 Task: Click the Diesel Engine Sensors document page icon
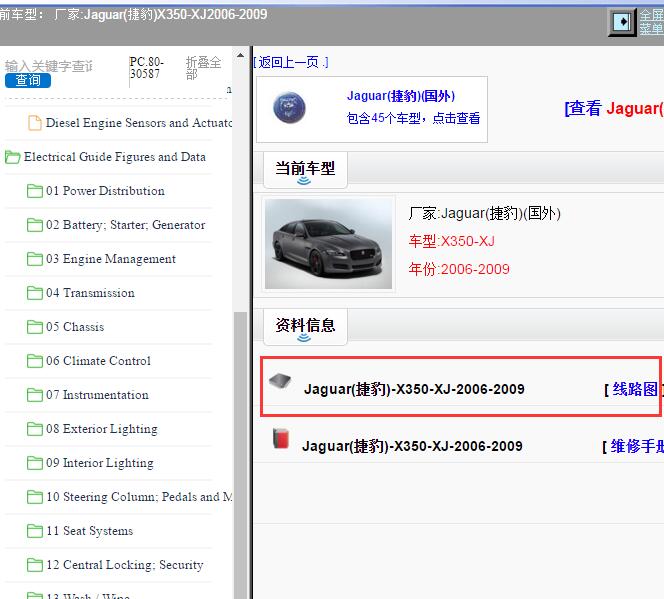[35, 123]
